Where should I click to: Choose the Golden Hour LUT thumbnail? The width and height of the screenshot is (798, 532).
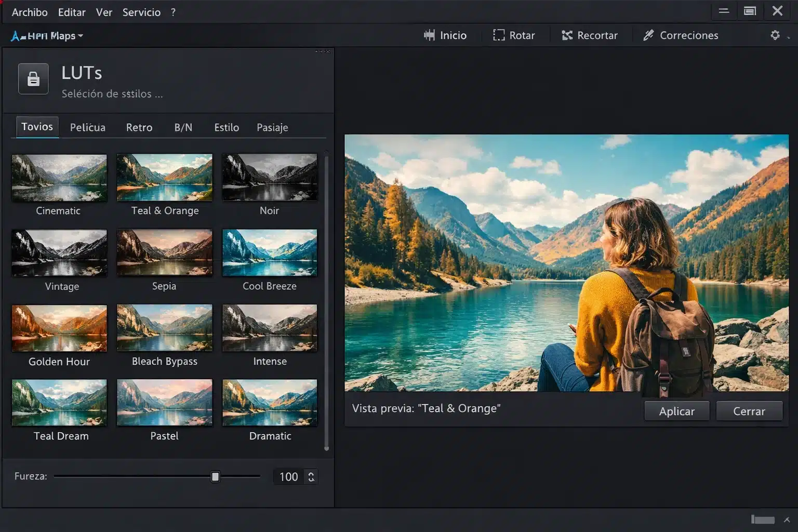click(59, 328)
